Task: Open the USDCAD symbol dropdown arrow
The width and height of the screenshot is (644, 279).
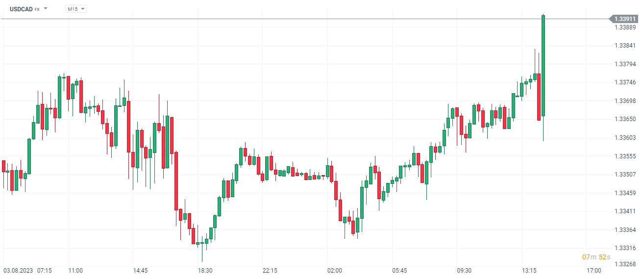Action: point(46,9)
